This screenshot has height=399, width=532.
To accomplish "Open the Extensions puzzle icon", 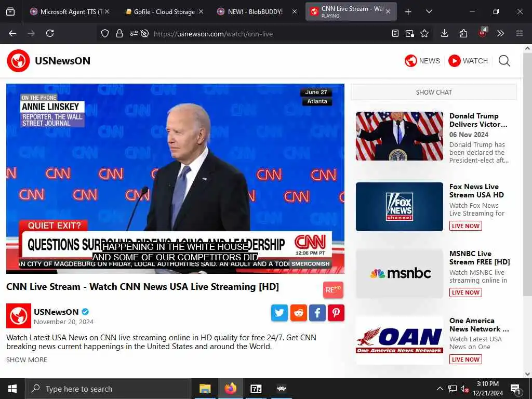I will [x=463, y=33].
